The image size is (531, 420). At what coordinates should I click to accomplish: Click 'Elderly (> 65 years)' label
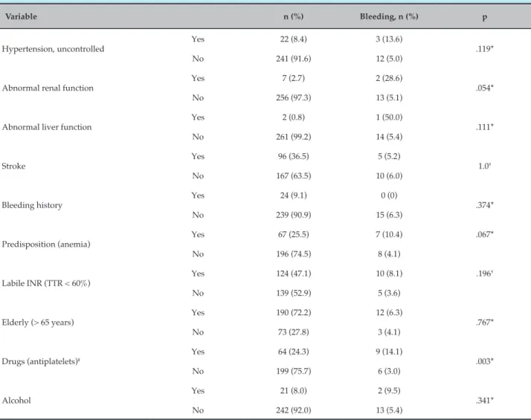click(38, 322)
